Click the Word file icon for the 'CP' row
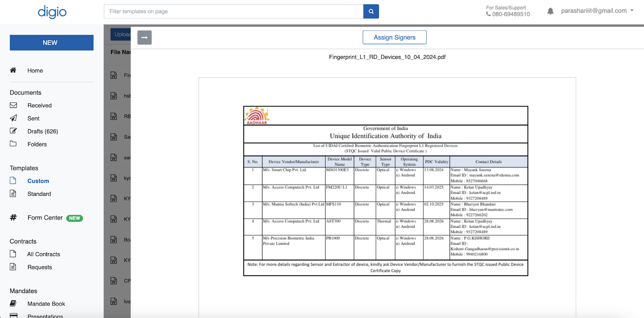This screenshot has height=318, width=644. (x=114, y=281)
